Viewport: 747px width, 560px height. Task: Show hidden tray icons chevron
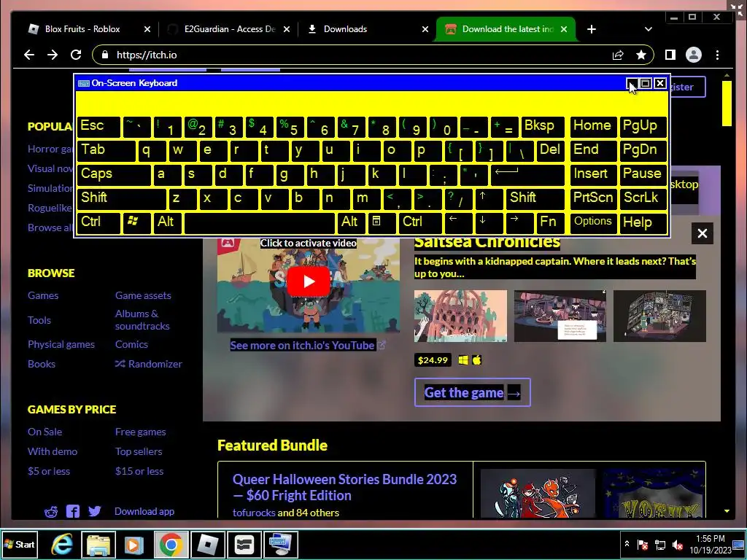(x=627, y=544)
